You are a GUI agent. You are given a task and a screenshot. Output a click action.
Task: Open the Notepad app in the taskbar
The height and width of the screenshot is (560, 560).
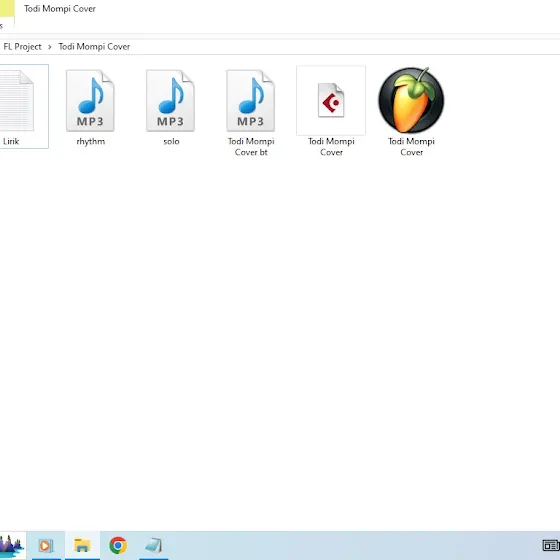(x=154, y=546)
